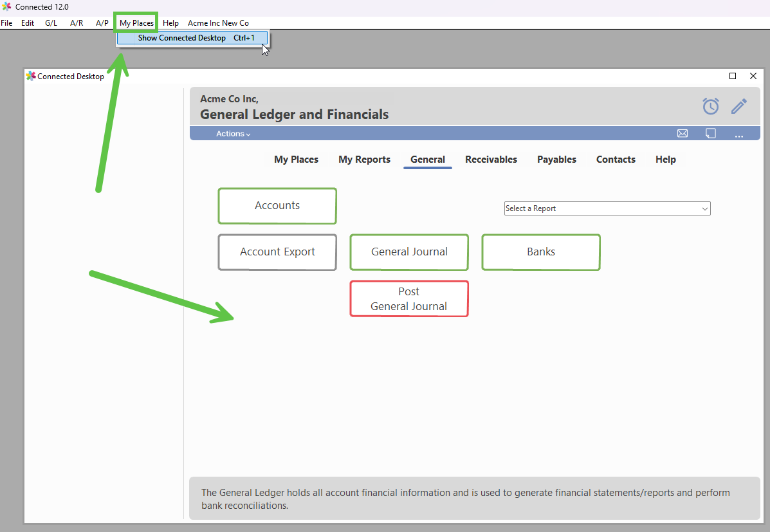The width and height of the screenshot is (770, 532).
Task: Open the File menu
Action: point(7,23)
